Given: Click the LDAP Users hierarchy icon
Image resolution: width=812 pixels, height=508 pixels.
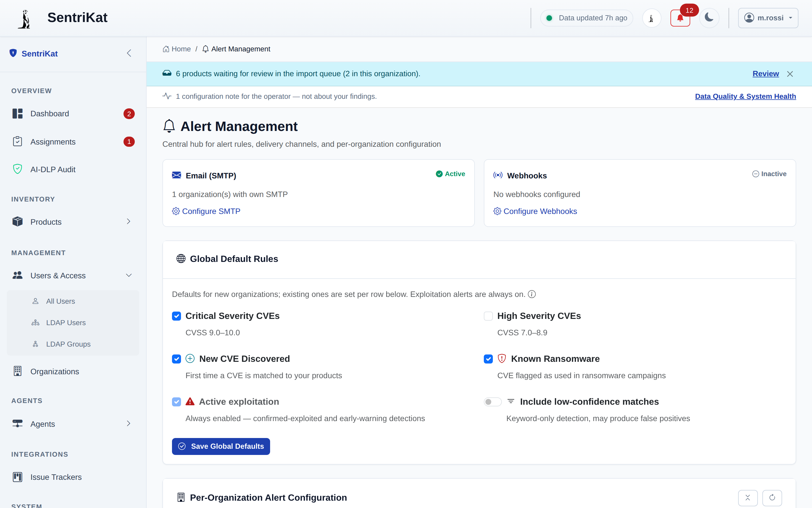Looking at the screenshot, I should click(35, 323).
